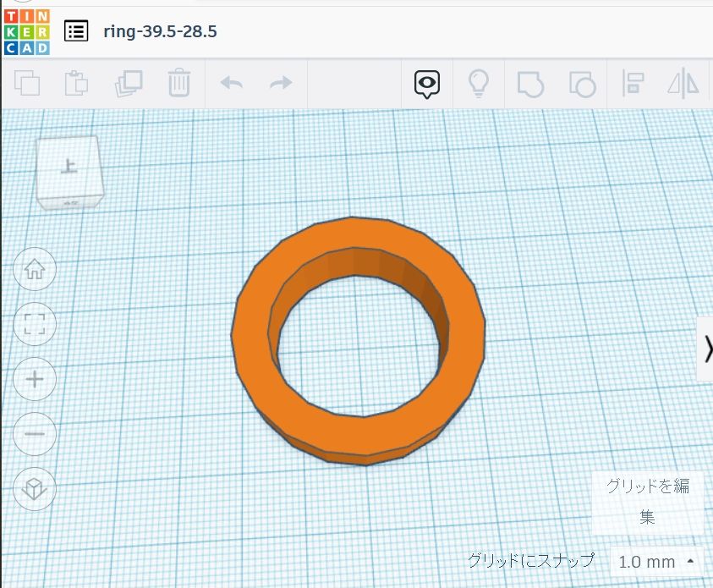Click the top face of the view cube
Viewport: 713px width, 588px height.
pyautogui.click(x=69, y=167)
